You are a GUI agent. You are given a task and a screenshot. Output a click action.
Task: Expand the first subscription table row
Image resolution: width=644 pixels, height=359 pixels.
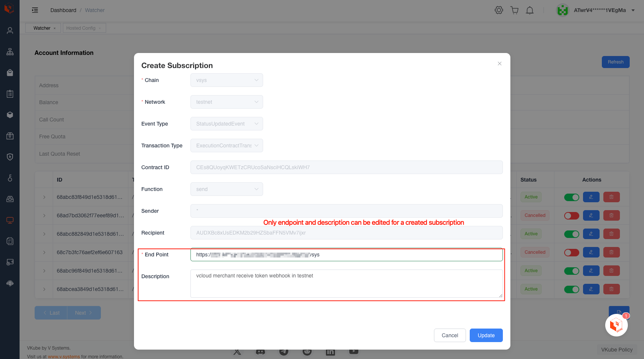pyautogui.click(x=44, y=197)
